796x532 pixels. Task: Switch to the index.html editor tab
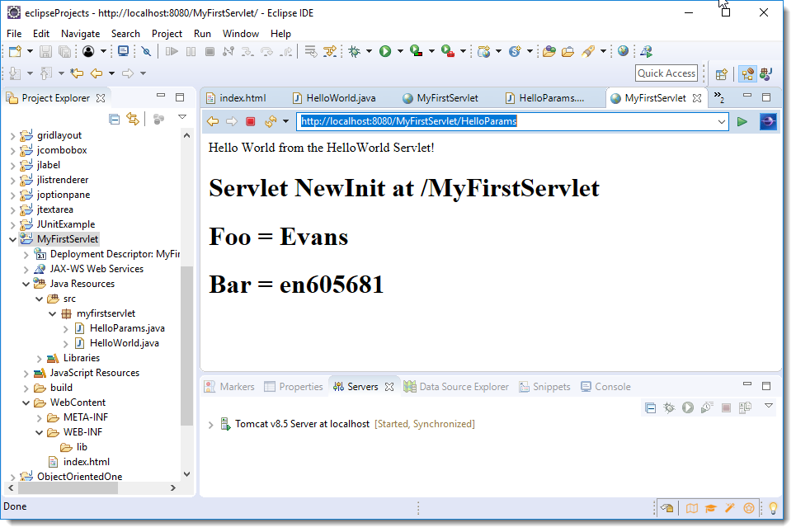[237, 98]
